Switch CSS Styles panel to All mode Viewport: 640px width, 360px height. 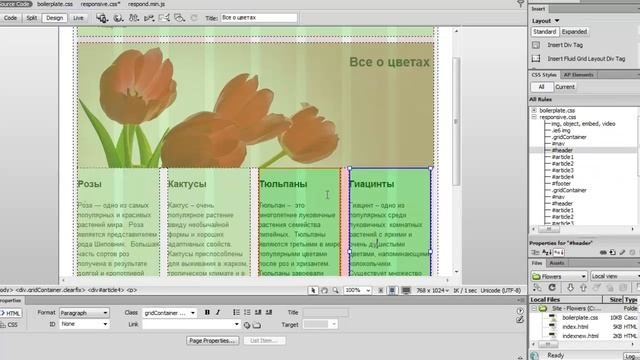pyautogui.click(x=542, y=87)
